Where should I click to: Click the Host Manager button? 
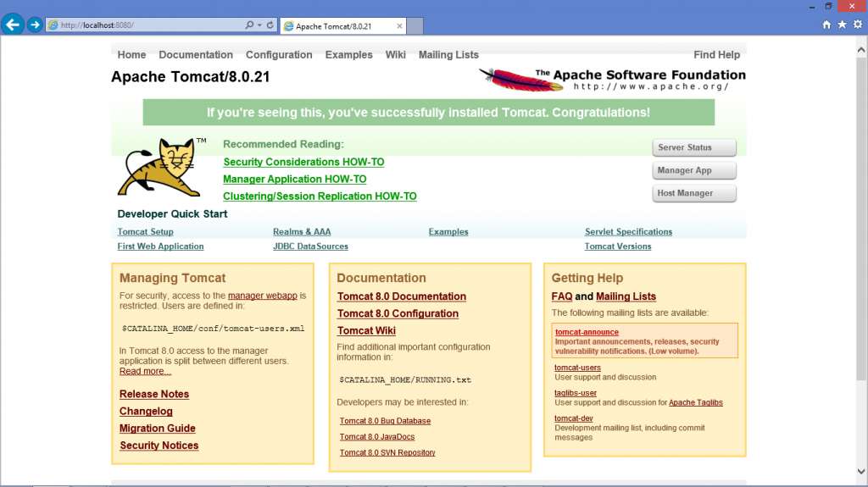point(693,193)
